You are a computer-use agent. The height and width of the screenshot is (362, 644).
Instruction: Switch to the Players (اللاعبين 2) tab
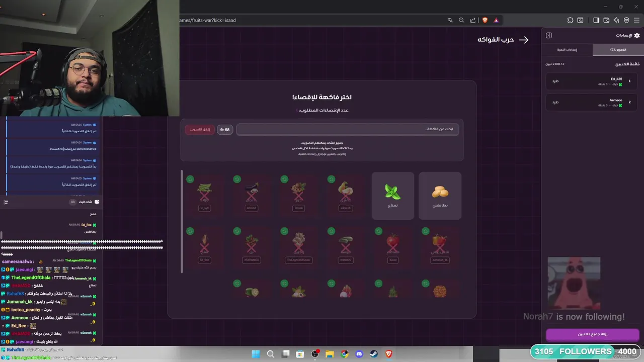[618, 50]
